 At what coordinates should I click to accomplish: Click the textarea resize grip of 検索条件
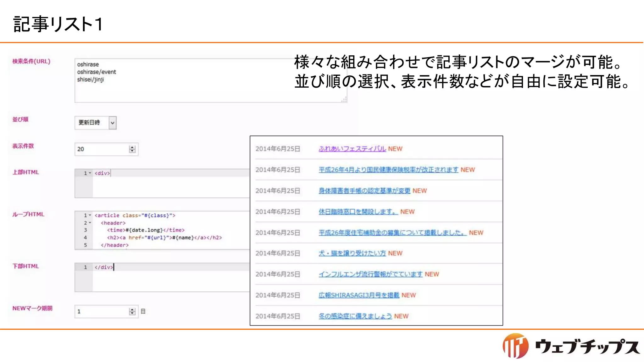pos(344,100)
